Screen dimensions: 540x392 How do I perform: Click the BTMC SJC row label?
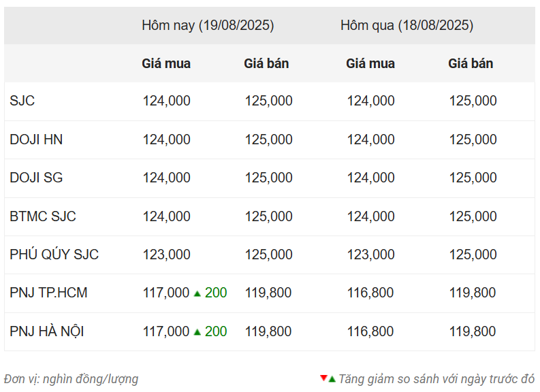click(x=43, y=216)
